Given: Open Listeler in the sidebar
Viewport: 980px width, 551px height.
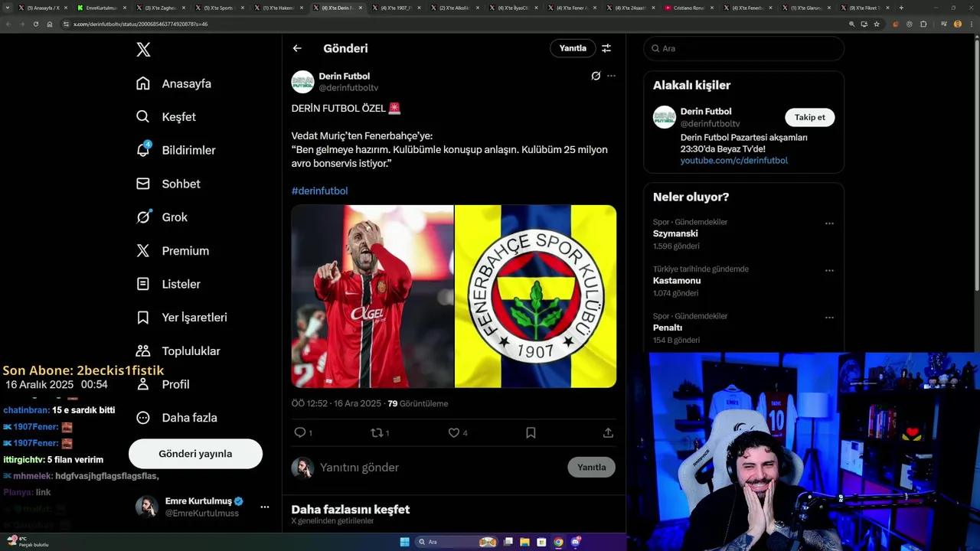Looking at the screenshot, I should (x=168, y=284).
